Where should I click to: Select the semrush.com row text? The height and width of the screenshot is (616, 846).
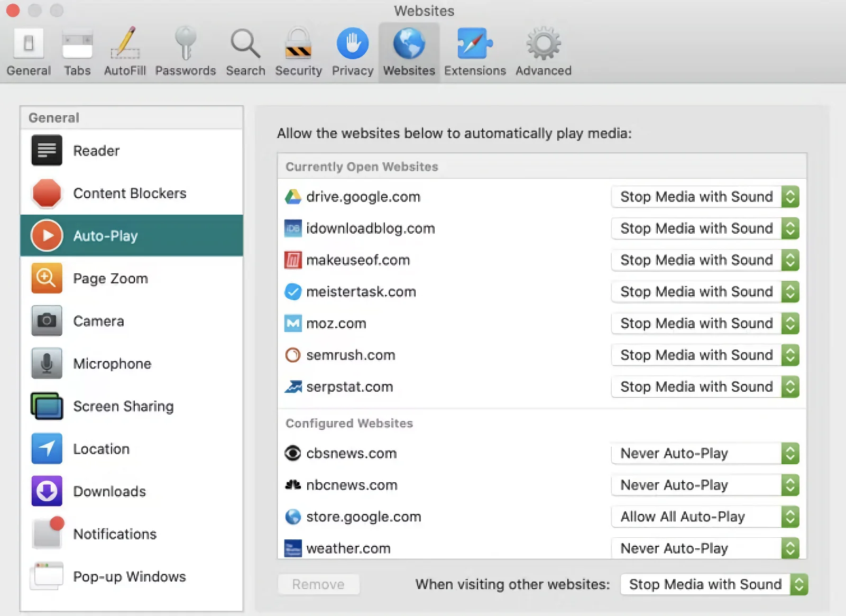(351, 355)
